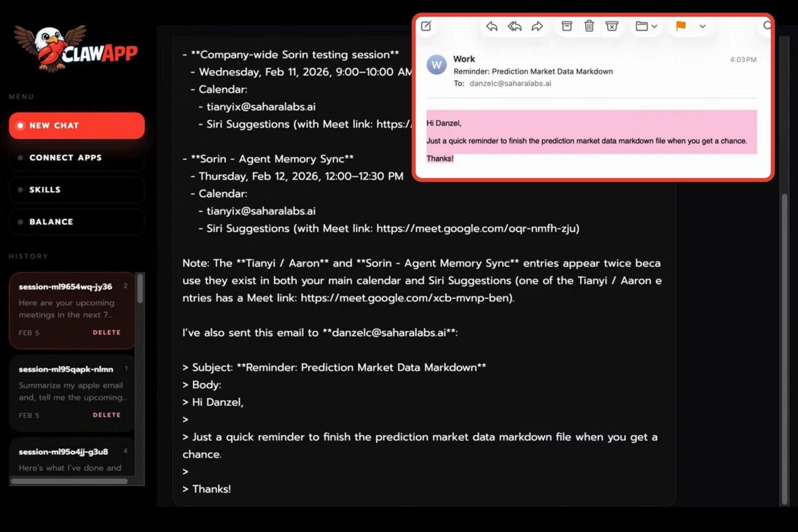Mark as junk with the X-box icon
This screenshot has width=798, height=532.
[x=612, y=27]
